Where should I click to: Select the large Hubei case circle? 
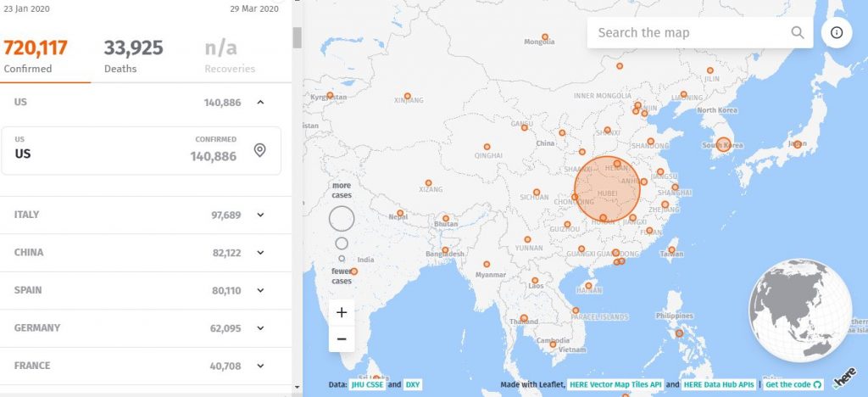pyautogui.click(x=607, y=188)
